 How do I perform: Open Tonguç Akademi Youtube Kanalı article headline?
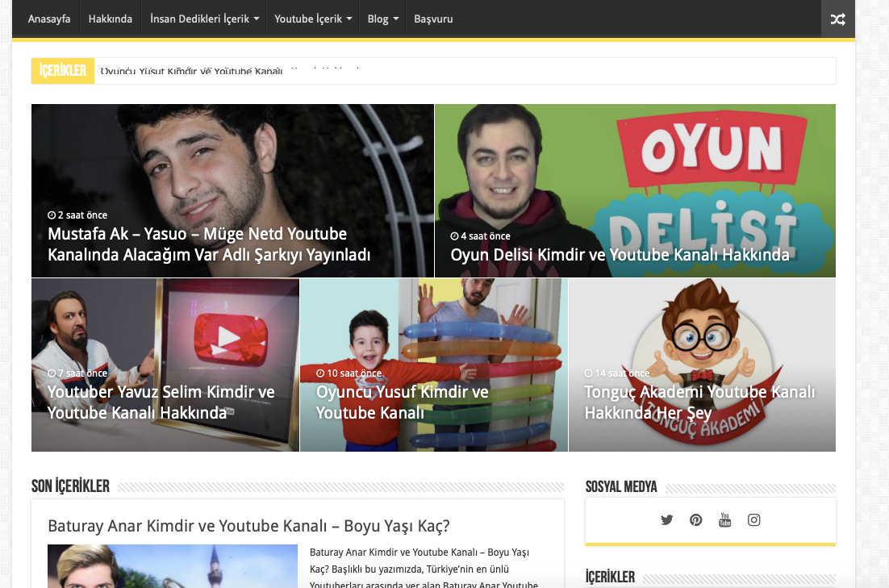pos(699,402)
